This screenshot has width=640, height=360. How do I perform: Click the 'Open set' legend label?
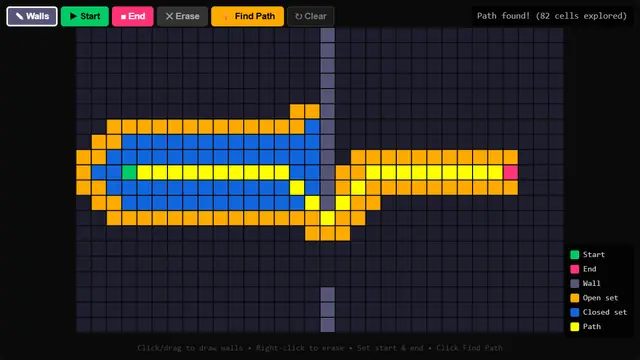coord(600,298)
